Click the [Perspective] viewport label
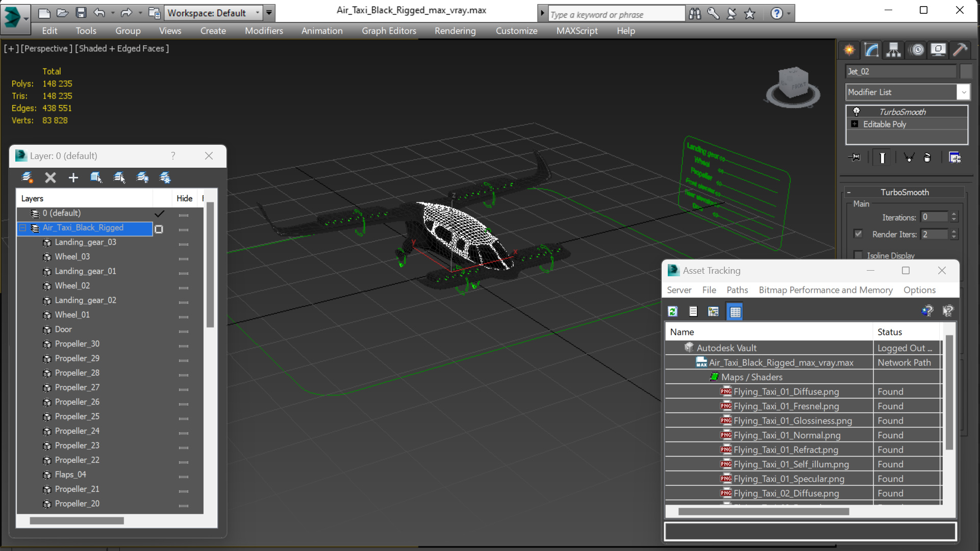Viewport: 980px width, 551px height. pos(46,48)
